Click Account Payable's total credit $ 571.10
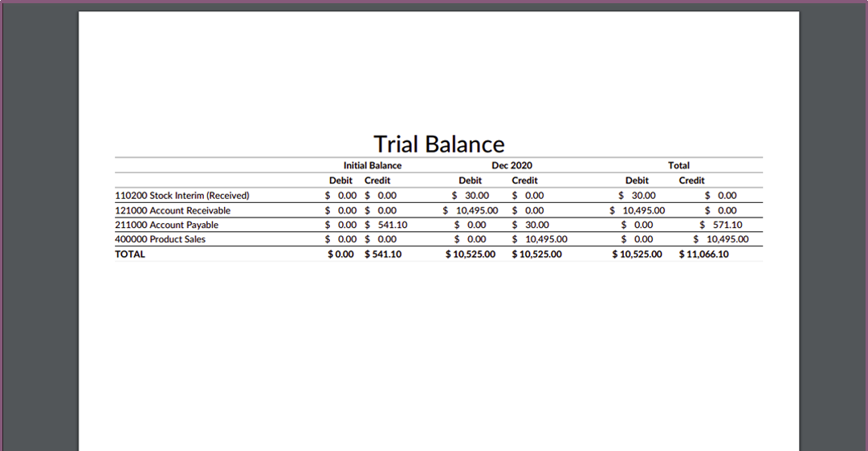Viewport: 868px width, 451px height. pyautogui.click(x=721, y=225)
